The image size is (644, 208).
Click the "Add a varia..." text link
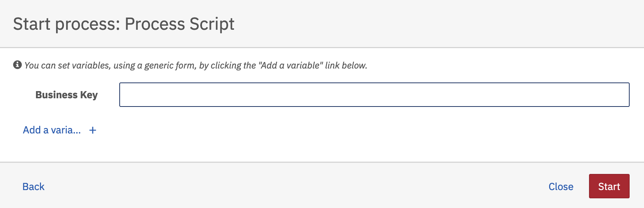52,130
